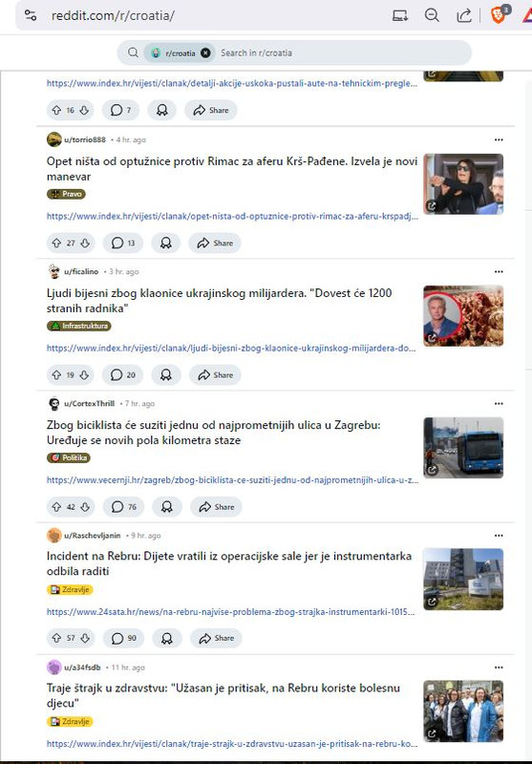Select the Infrastruktura flair tag
The image size is (532, 764).
[x=79, y=326]
